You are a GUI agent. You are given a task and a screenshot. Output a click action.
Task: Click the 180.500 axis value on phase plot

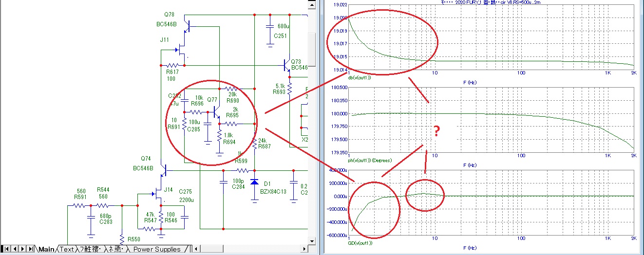339,88
